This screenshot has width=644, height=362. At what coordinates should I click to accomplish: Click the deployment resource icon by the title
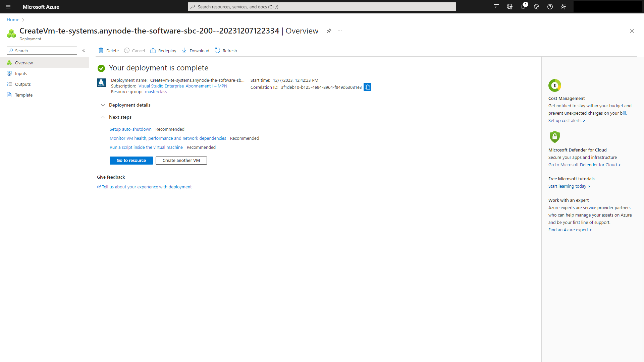point(11,34)
